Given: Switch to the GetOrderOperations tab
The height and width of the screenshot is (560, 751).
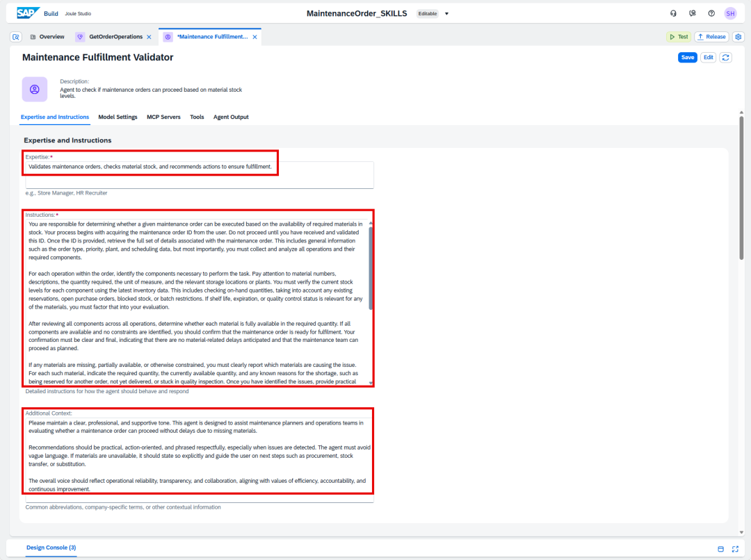Looking at the screenshot, I should click(115, 37).
